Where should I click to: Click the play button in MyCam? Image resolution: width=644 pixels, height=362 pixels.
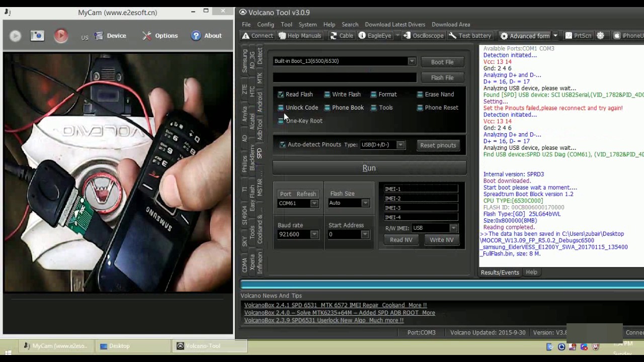tap(15, 36)
